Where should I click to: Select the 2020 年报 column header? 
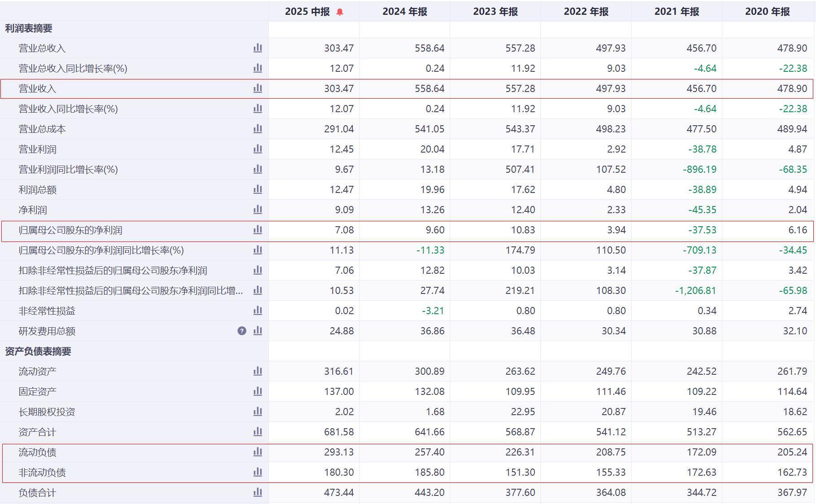[767, 12]
